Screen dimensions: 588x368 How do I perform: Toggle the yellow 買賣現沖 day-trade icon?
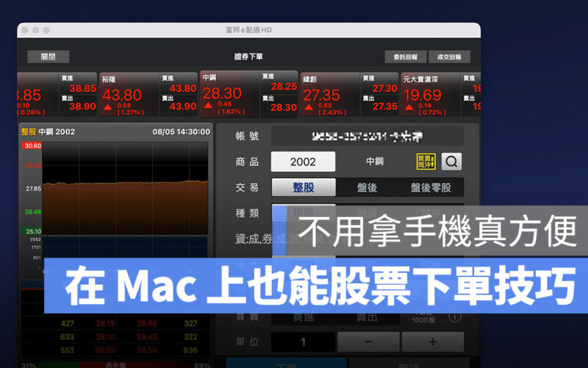426,161
